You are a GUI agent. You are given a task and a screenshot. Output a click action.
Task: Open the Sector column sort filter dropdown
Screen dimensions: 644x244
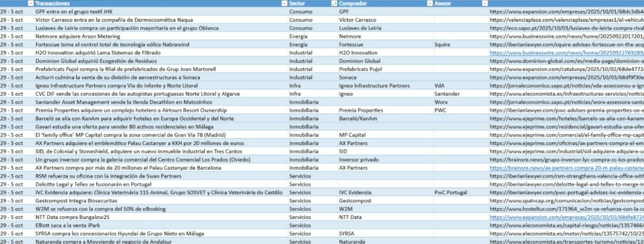point(334,3)
